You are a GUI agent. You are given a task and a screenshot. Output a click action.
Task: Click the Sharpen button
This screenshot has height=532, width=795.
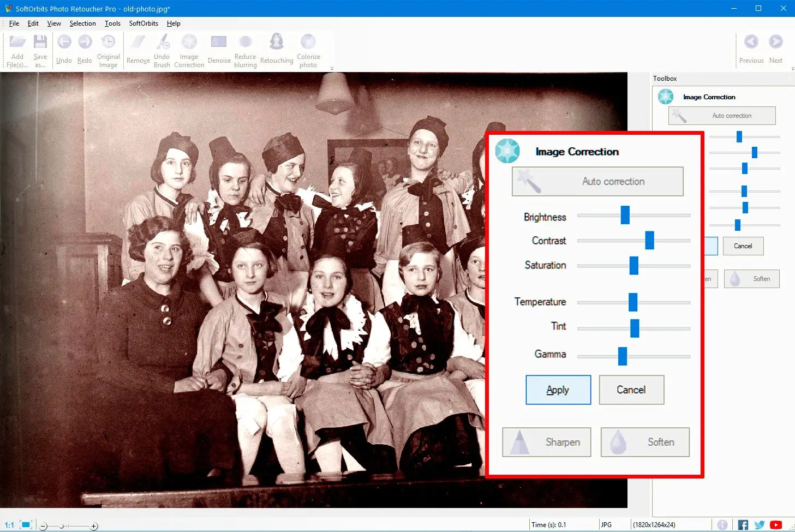coord(546,442)
